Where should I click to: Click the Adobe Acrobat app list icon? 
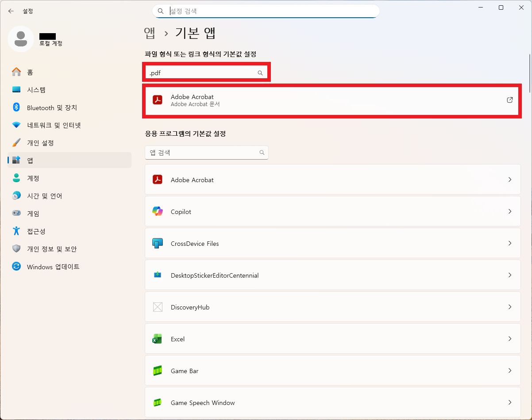point(158,179)
